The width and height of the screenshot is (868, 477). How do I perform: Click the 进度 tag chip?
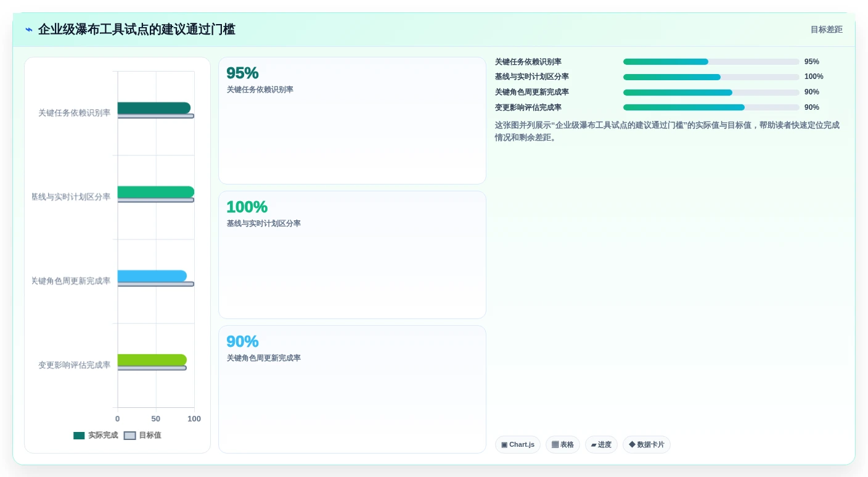point(601,444)
